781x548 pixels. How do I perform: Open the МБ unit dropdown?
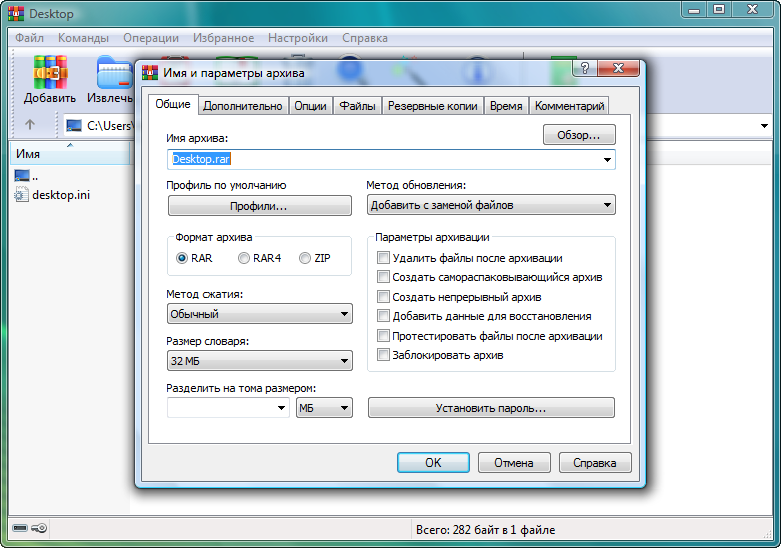coord(324,408)
